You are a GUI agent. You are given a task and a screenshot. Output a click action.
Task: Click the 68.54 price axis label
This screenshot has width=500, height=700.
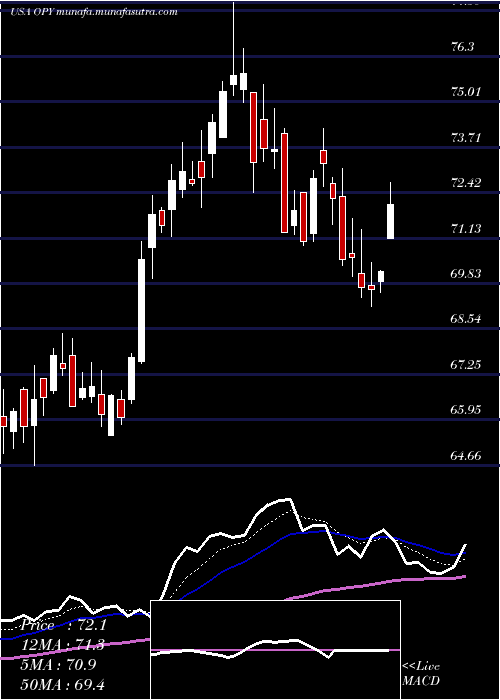[x=466, y=319]
